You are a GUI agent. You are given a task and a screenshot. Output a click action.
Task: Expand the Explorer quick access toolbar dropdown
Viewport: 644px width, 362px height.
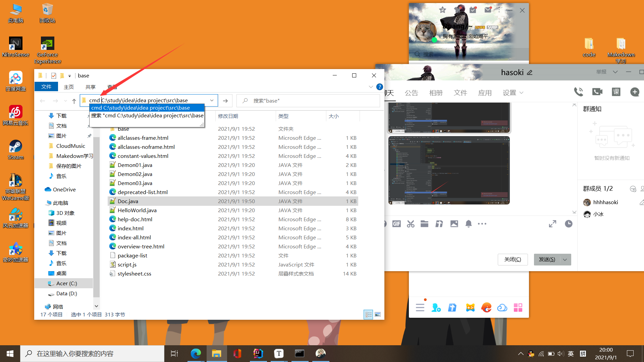[x=69, y=76]
